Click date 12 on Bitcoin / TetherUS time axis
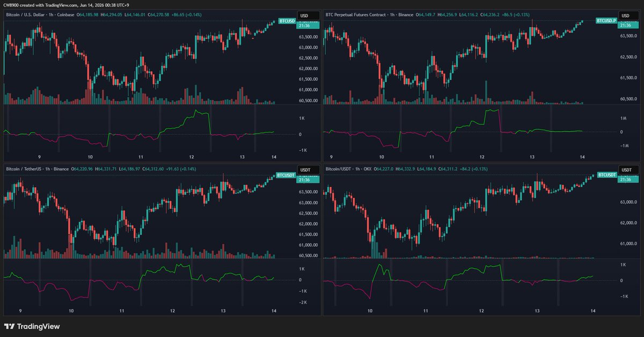The image size is (644, 337). click(172, 311)
